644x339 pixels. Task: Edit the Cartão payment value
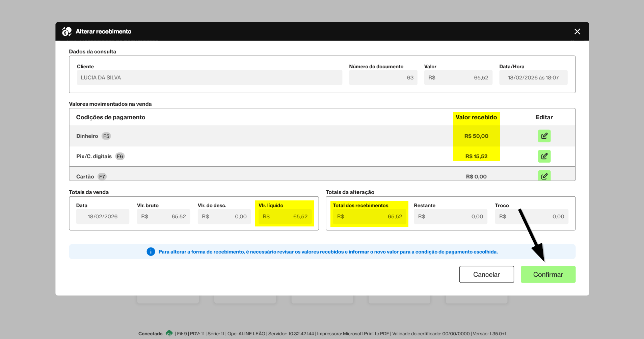(544, 176)
